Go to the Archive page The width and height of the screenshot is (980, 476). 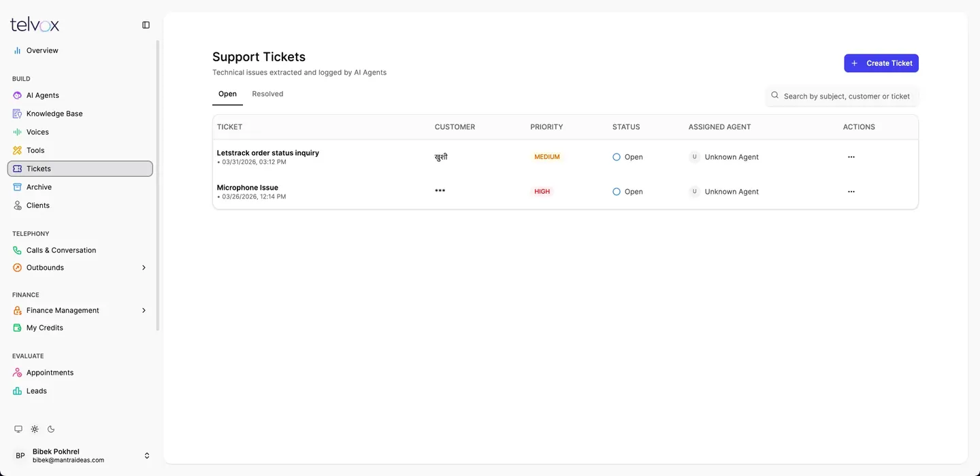pos(80,187)
